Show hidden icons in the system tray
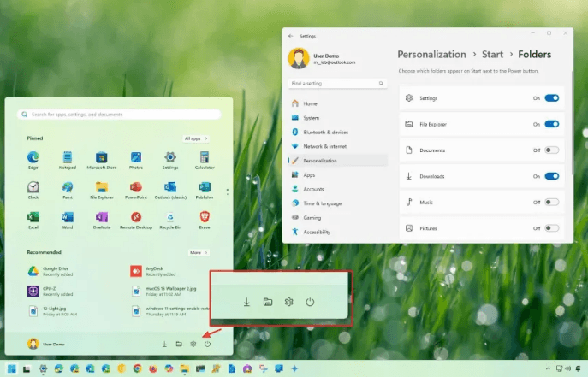Image resolution: width=588 pixels, height=377 pixels. [548, 368]
